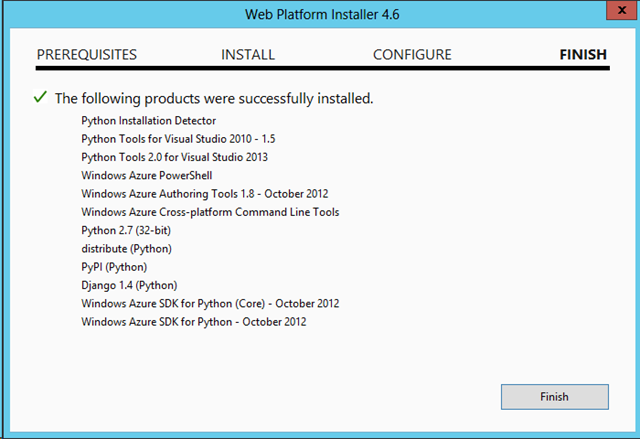Click the Finish button
The height and width of the screenshot is (439, 640).
[554, 397]
